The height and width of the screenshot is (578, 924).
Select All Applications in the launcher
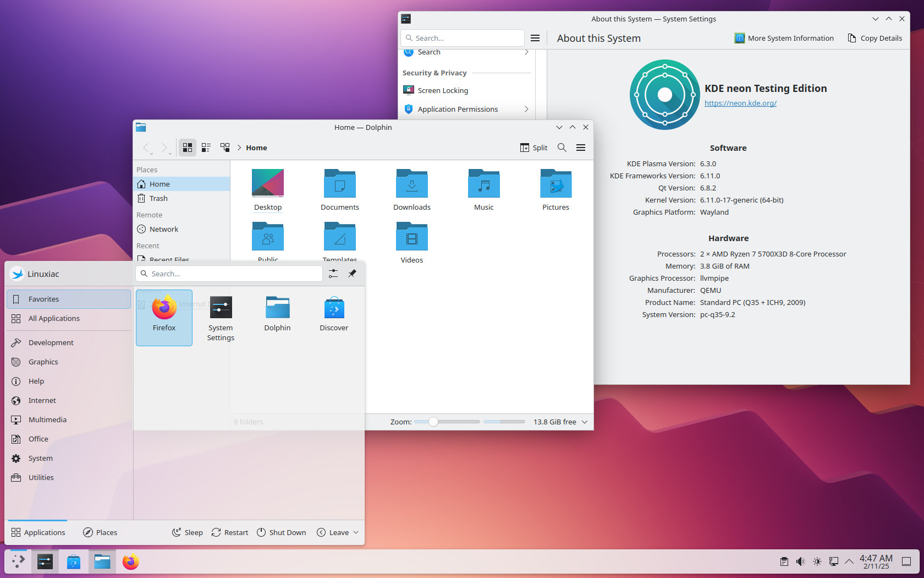[x=69, y=318]
